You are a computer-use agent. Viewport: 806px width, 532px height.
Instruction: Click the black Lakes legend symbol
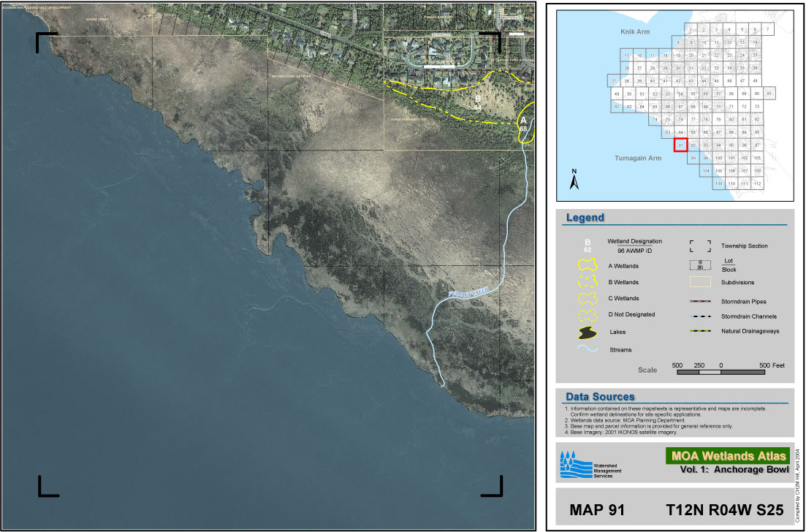click(588, 333)
